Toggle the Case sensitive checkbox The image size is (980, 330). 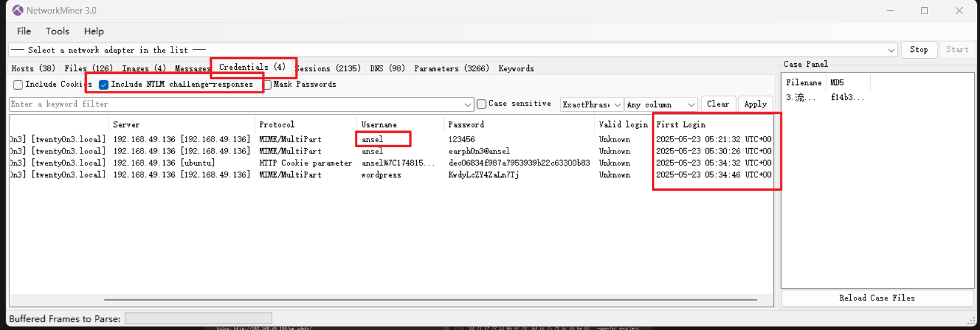482,104
